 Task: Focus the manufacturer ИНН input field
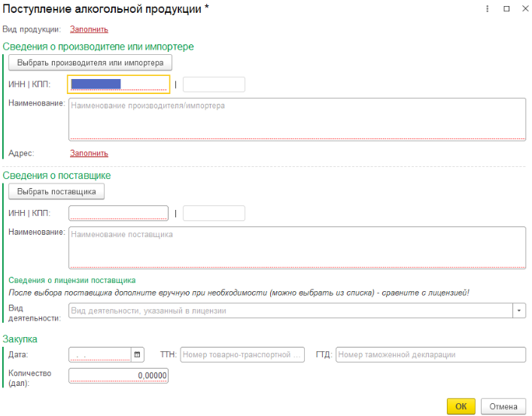(x=119, y=84)
